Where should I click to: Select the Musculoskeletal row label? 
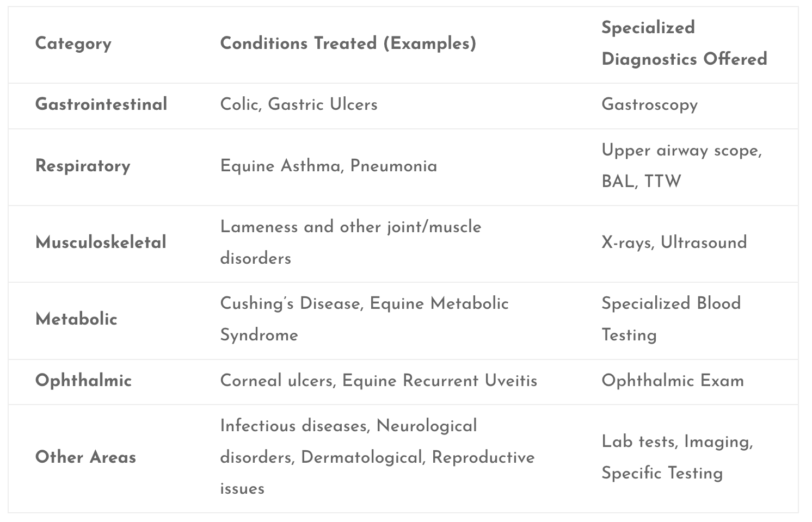(101, 243)
